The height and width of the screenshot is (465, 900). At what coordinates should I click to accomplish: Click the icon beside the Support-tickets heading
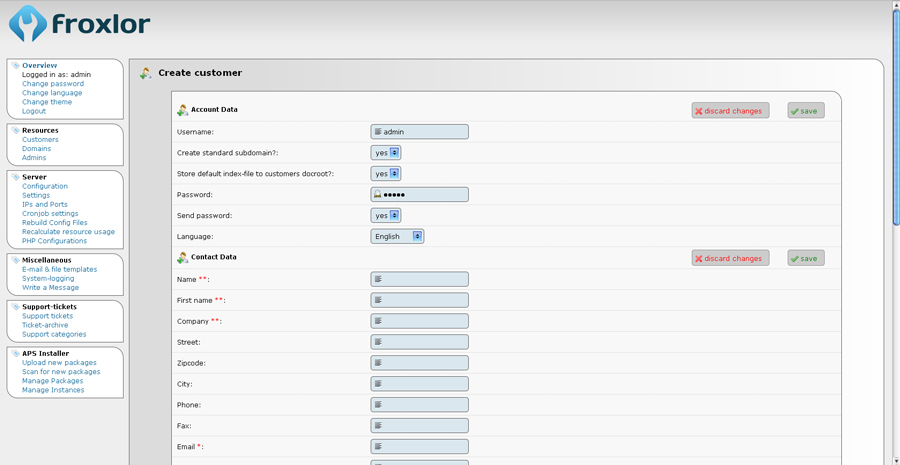pyautogui.click(x=15, y=307)
